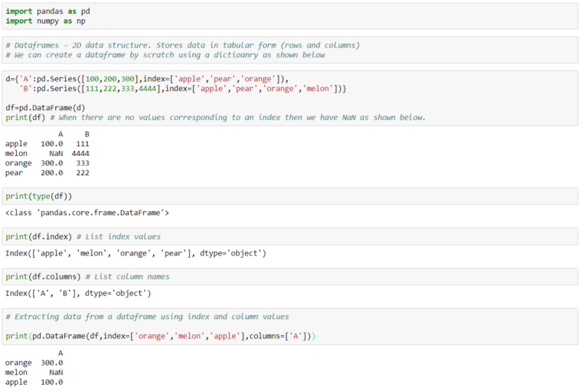
Task: Click the Index(['A', 'B']) output line
Action: [x=78, y=292]
